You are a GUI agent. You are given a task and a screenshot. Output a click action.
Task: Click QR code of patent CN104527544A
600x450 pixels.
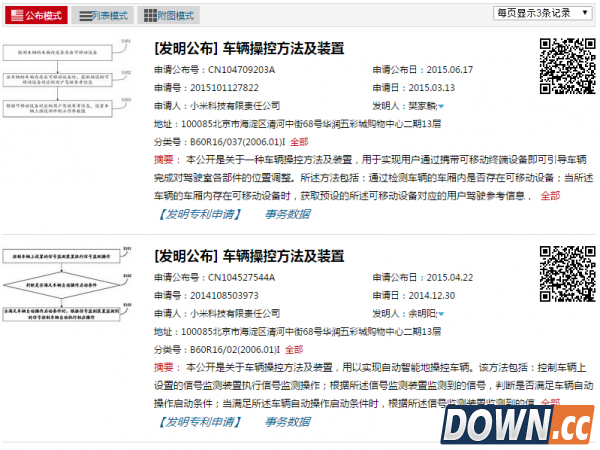(567, 274)
